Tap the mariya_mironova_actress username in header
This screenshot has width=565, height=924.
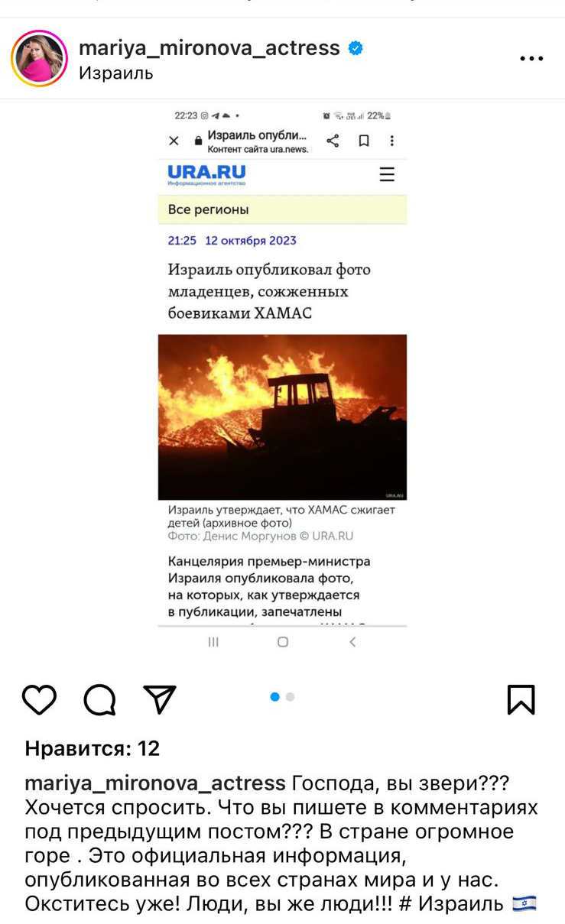coord(209,47)
